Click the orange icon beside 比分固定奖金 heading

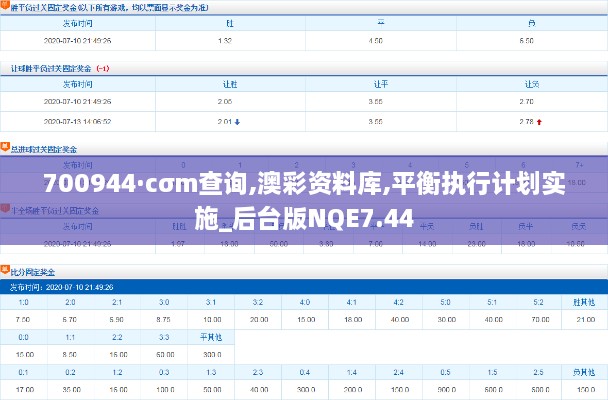point(5,270)
